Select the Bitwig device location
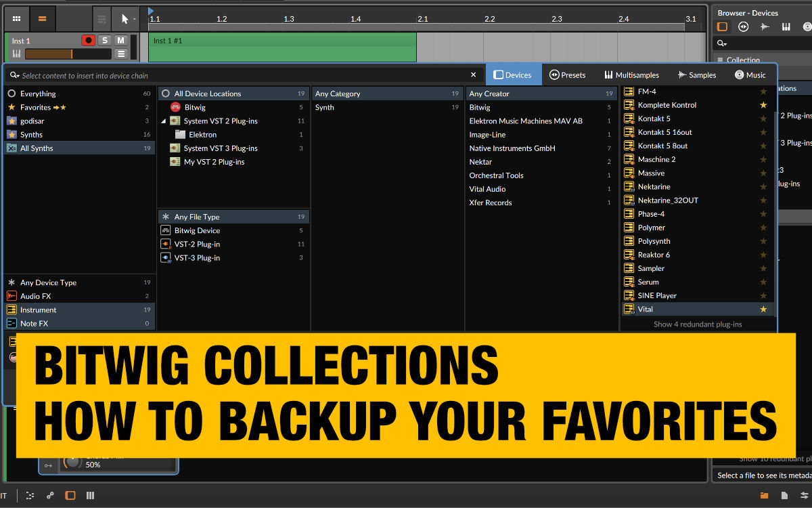The height and width of the screenshot is (508, 812). coord(233,107)
